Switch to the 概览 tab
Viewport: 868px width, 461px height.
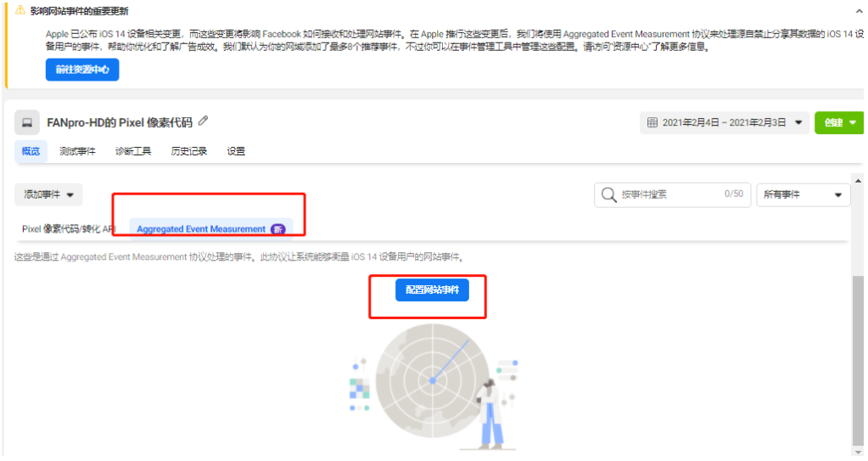(x=31, y=151)
